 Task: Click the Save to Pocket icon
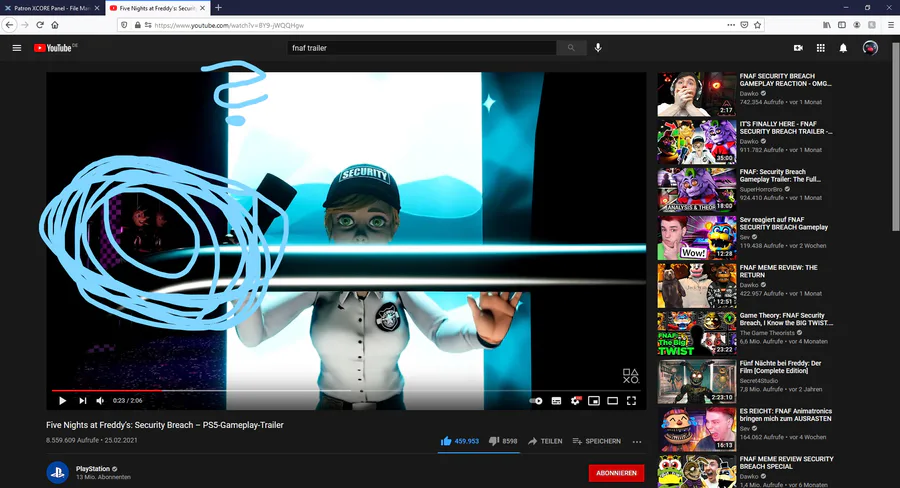point(744,25)
